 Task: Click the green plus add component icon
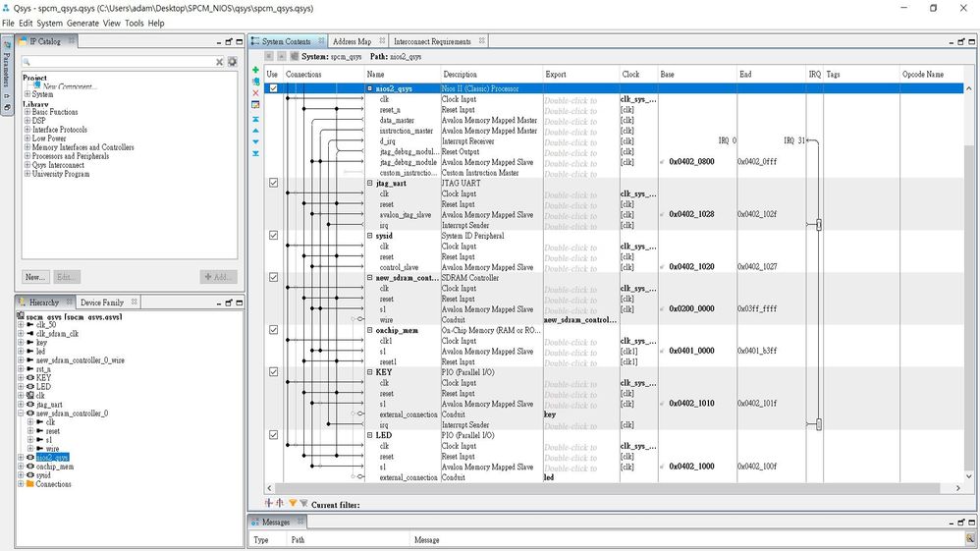point(256,71)
